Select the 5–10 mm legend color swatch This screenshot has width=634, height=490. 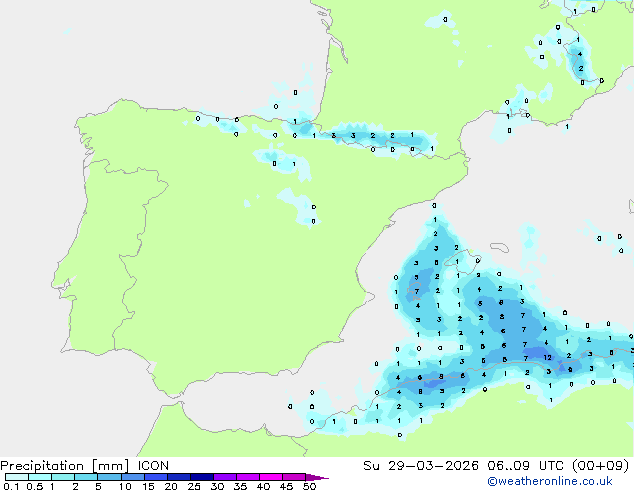point(109,477)
